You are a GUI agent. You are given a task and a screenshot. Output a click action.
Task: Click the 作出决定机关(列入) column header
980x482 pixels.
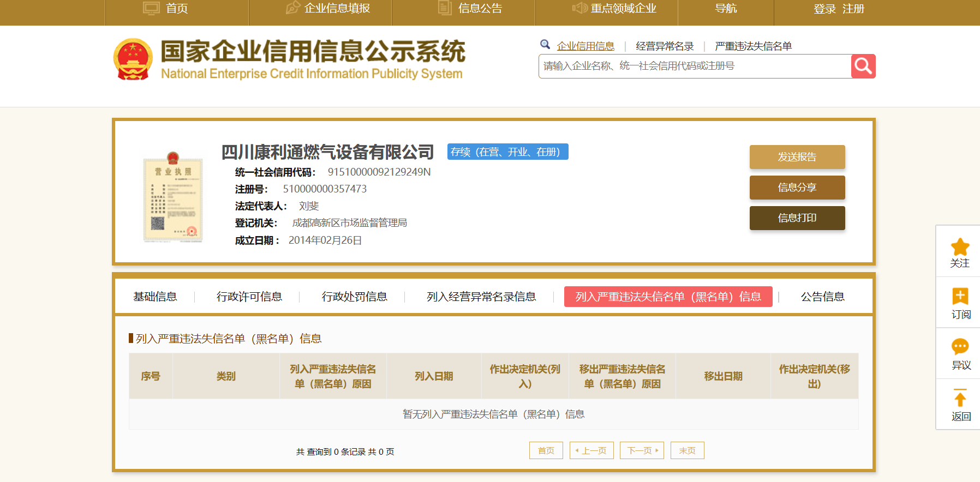coord(525,376)
